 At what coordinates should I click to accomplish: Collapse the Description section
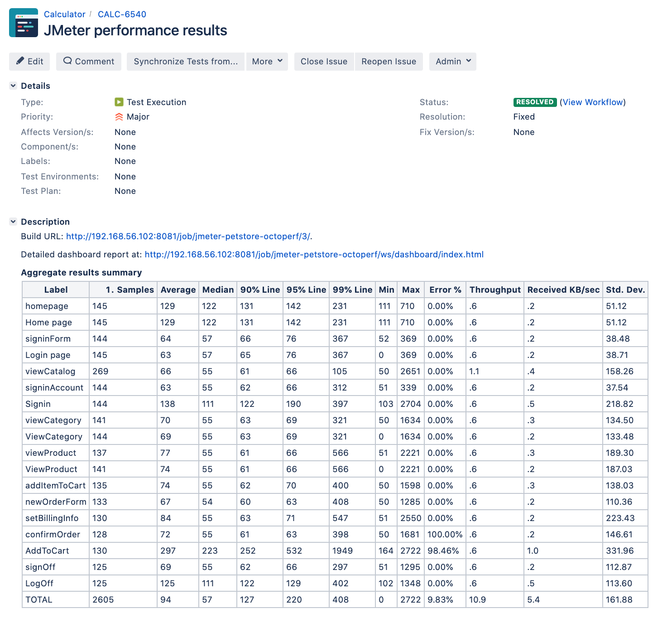coord(13,222)
